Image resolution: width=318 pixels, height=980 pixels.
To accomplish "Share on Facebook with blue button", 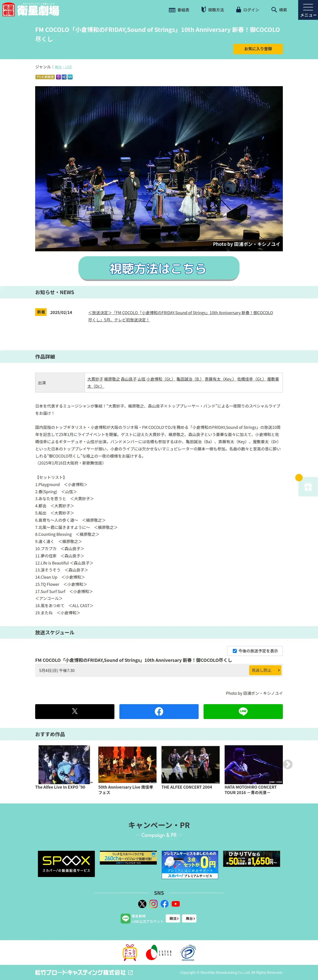I will [159, 711].
